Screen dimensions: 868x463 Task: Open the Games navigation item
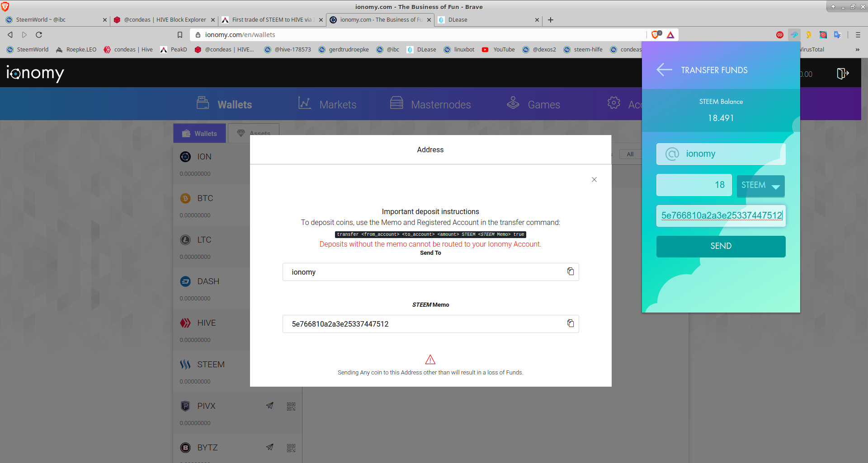pos(533,104)
